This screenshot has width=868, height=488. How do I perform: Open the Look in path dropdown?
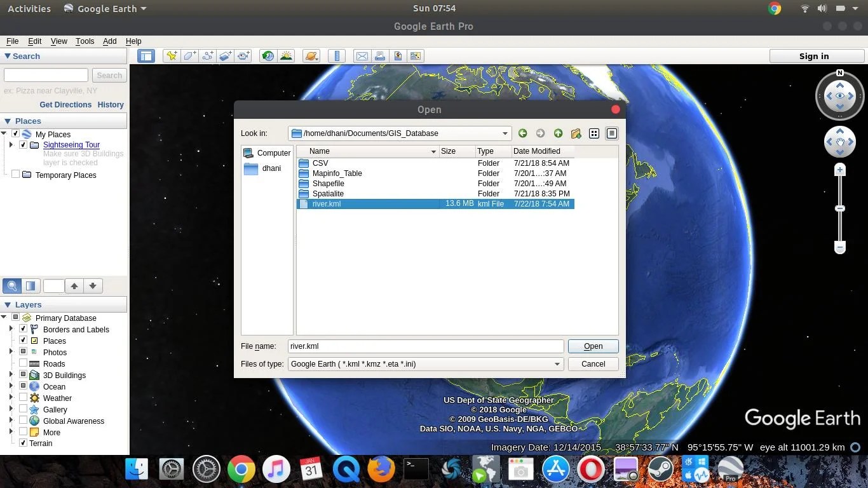[x=505, y=133]
